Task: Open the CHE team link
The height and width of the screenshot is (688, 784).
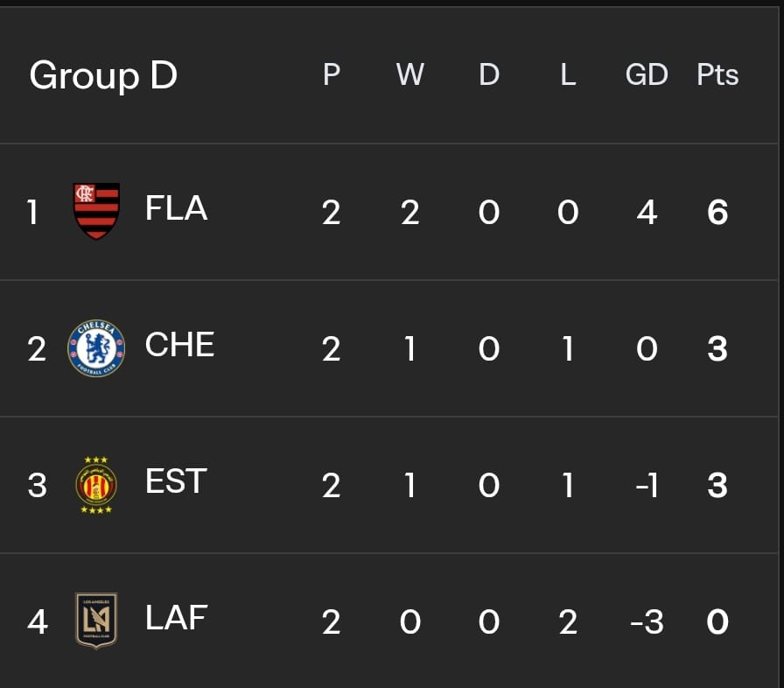Action: pos(180,345)
